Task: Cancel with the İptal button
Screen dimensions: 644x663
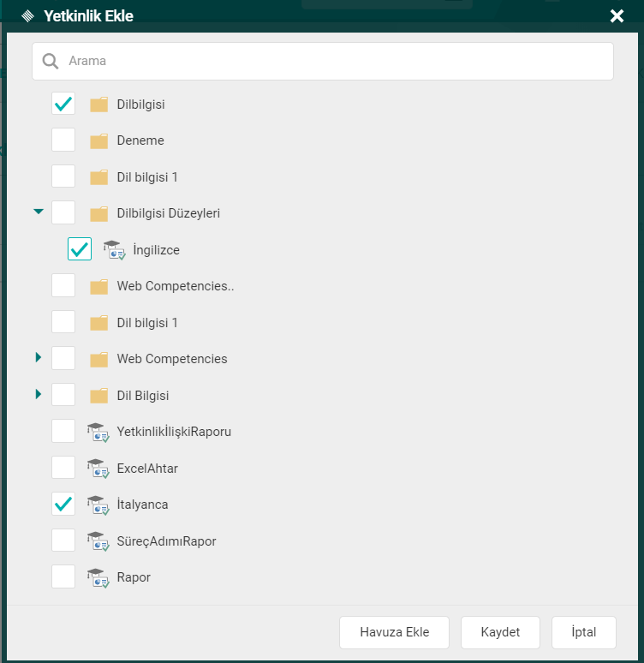Action: pos(584,632)
